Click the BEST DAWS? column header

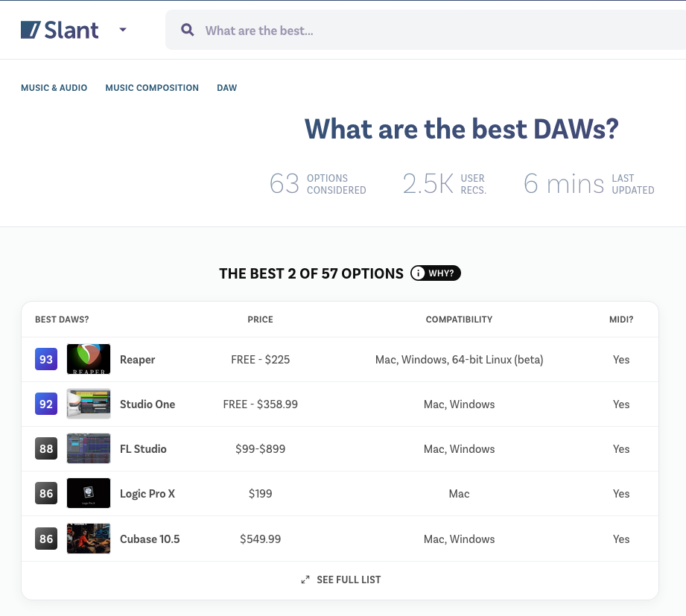coord(62,320)
